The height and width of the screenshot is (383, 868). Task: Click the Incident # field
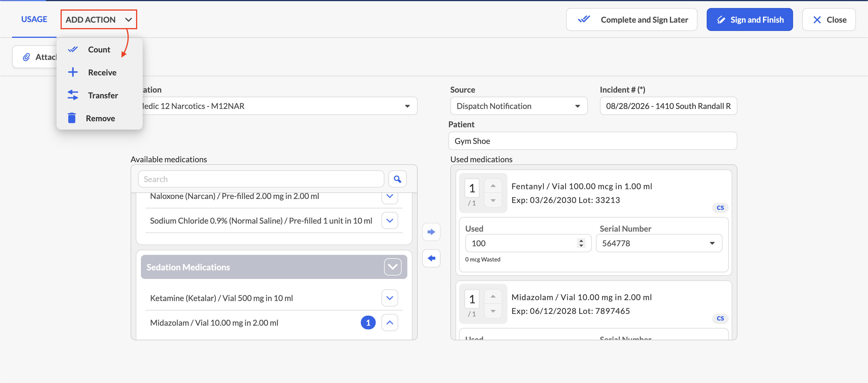(x=668, y=106)
